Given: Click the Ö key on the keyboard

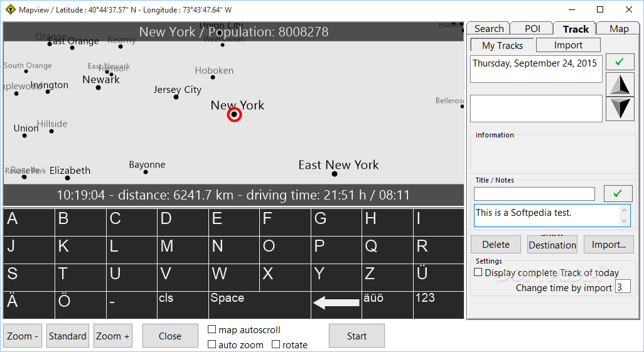Looking at the screenshot, I should (x=80, y=305).
